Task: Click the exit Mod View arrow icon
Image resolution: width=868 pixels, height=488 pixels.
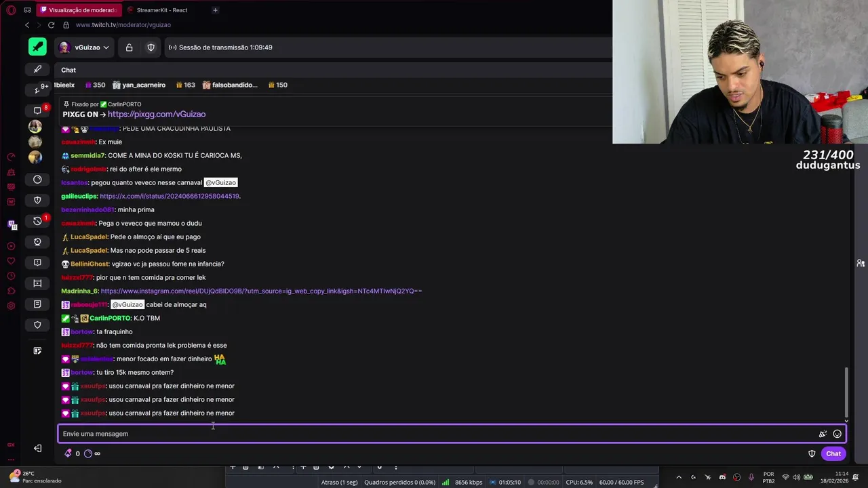Action: click(37, 448)
